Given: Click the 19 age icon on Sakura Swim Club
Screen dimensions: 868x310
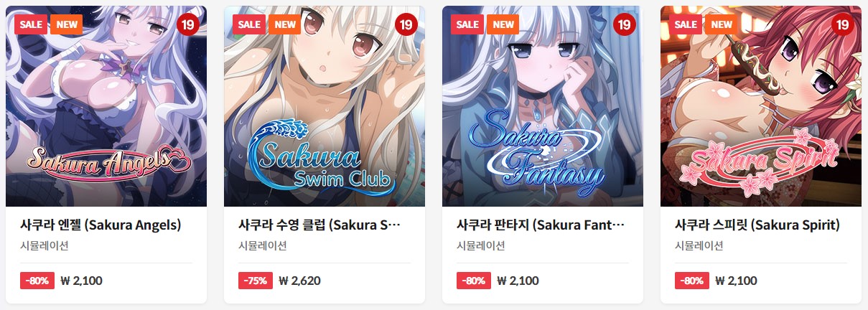Looking at the screenshot, I should click(406, 24).
